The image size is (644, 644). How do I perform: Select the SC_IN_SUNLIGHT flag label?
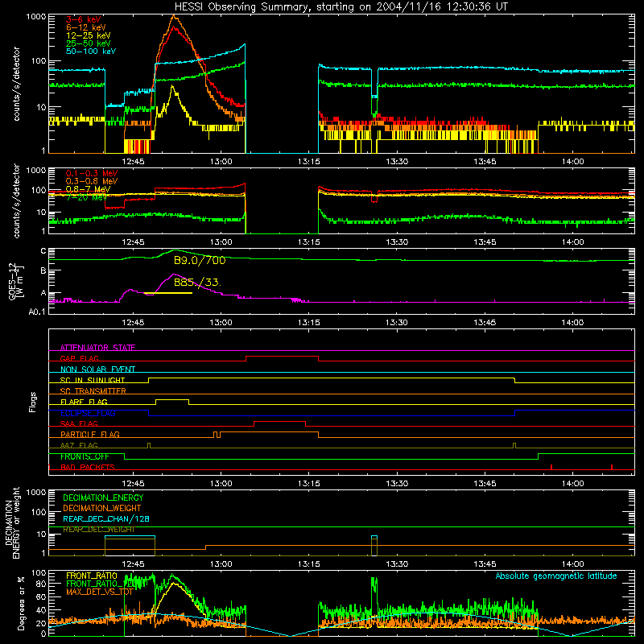tap(93, 380)
